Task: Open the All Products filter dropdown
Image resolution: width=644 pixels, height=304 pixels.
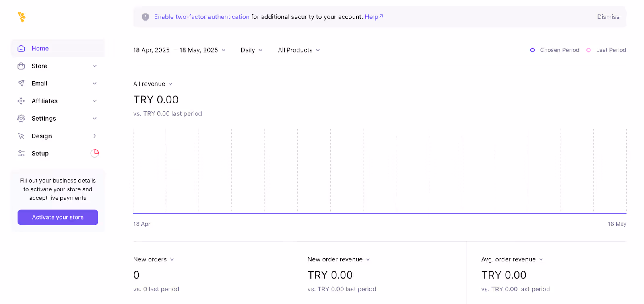Action: pyautogui.click(x=299, y=50)
